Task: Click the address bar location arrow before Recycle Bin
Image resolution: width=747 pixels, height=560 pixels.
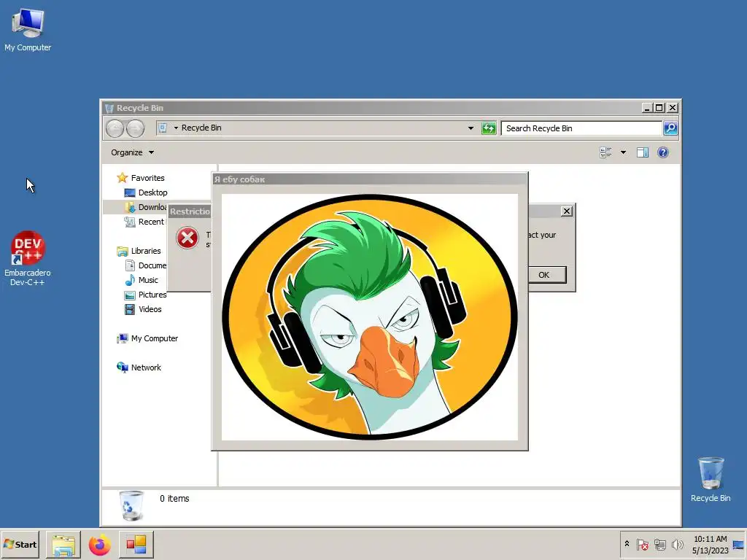Action: [176, 128]
